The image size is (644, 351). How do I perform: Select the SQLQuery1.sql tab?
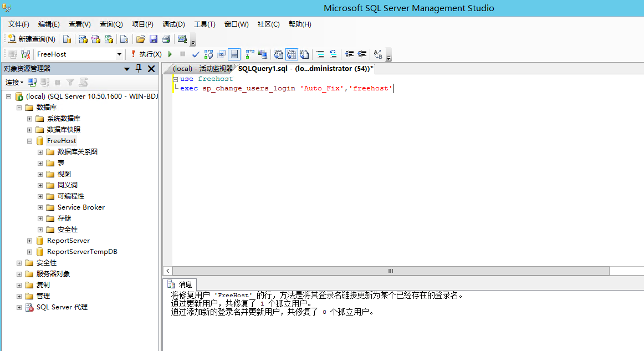(x=305, y=69)
